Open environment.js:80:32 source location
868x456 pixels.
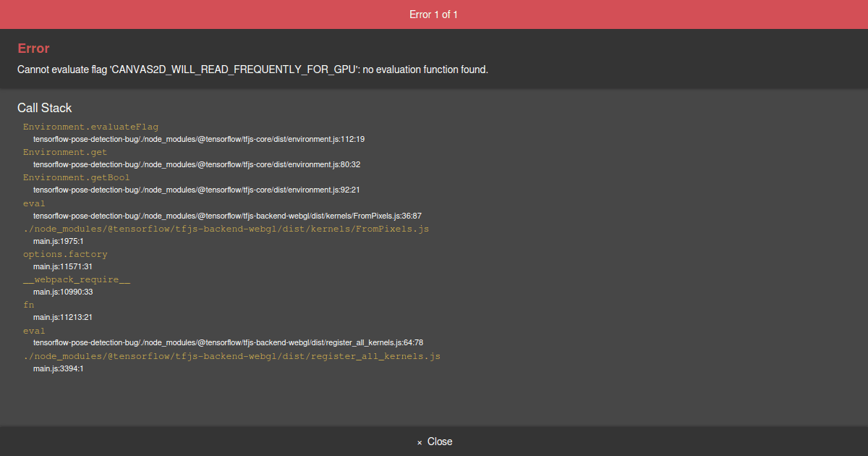(197, 164)
